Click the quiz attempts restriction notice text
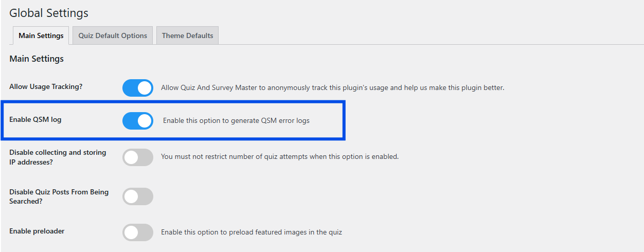 (x=280, y=156)
